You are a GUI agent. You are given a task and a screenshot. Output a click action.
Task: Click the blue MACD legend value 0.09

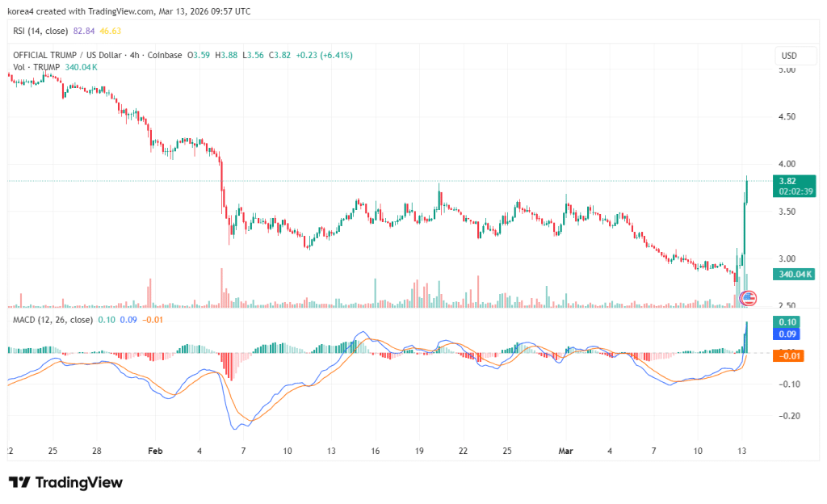click(x=128, y=320)
